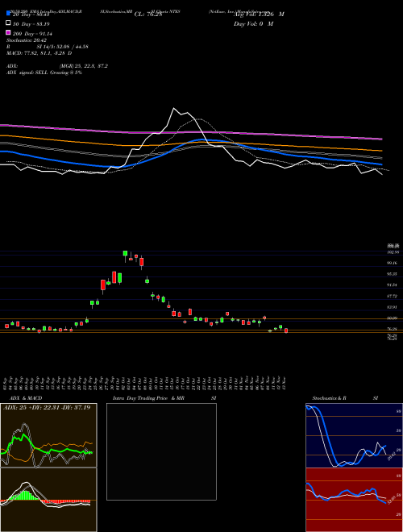403x532 pixels.
Task: Click the 91.54 price axis label
Action: point(393,285)
